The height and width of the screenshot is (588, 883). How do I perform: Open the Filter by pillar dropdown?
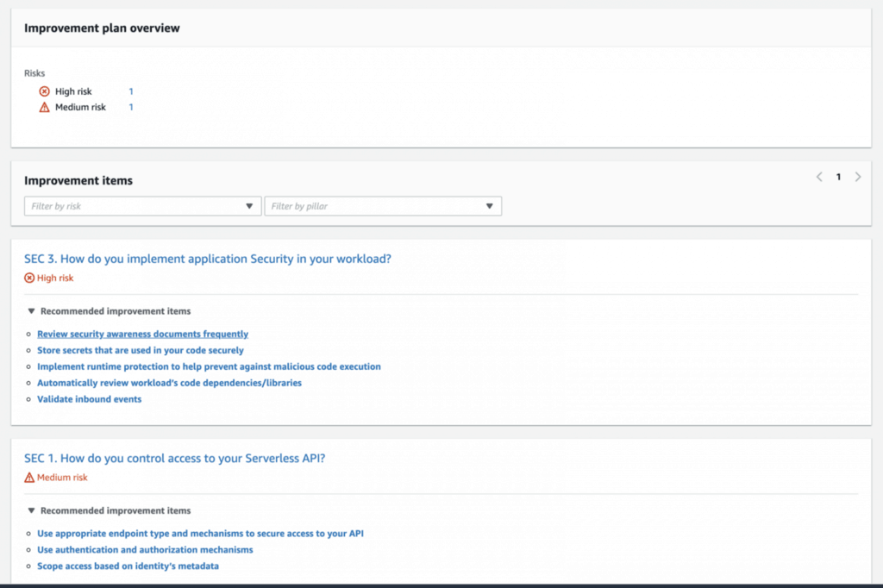(x=381, y=206)
